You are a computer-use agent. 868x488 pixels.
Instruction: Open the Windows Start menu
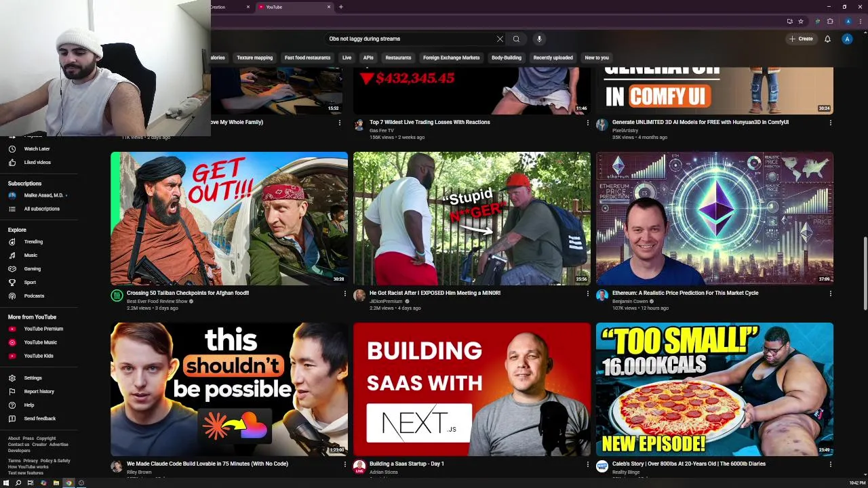click(6, 483)
